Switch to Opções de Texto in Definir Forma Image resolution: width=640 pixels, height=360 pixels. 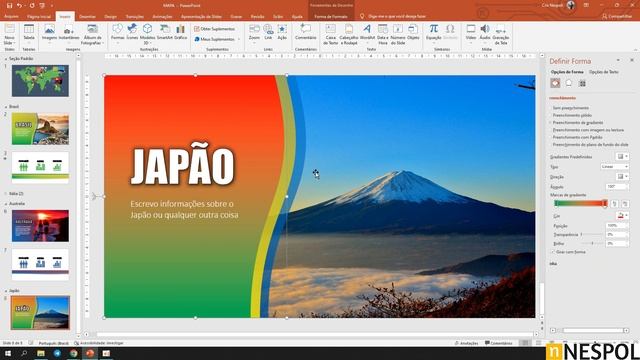coord(603,72)
